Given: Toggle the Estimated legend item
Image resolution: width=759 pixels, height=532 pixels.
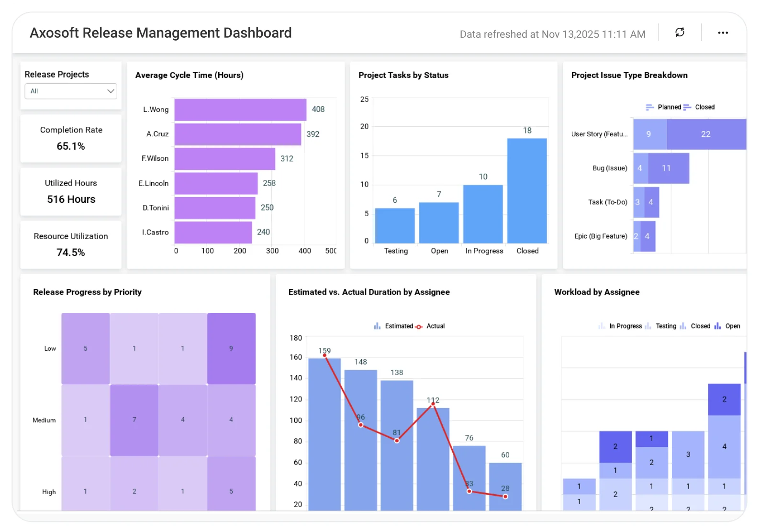Looking at the screenshot, I should 393,326.
